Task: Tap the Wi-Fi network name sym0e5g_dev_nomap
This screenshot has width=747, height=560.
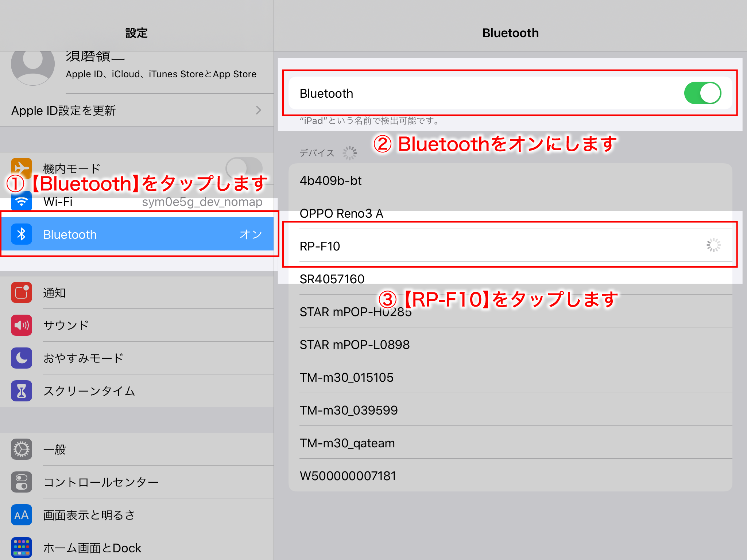Action: tap(202, 202)
